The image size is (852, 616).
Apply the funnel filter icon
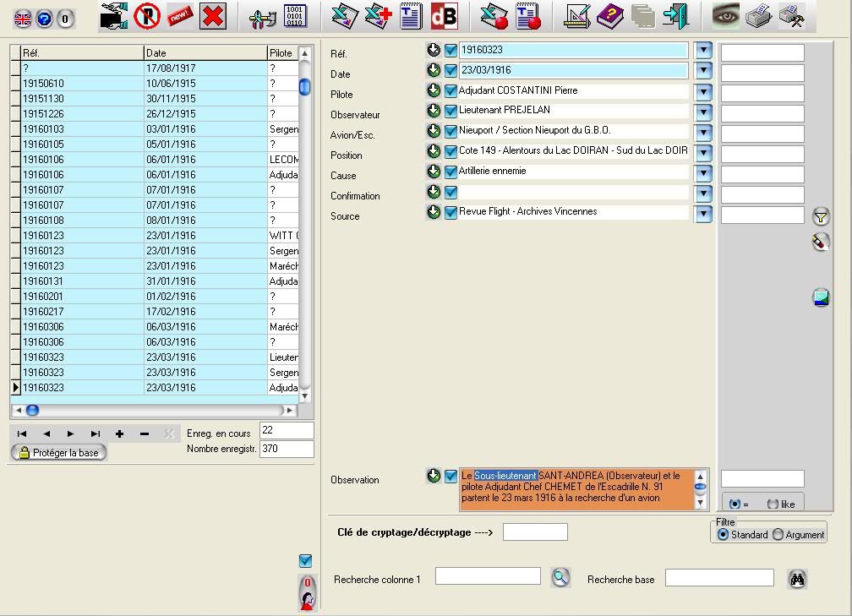(821, 217)
